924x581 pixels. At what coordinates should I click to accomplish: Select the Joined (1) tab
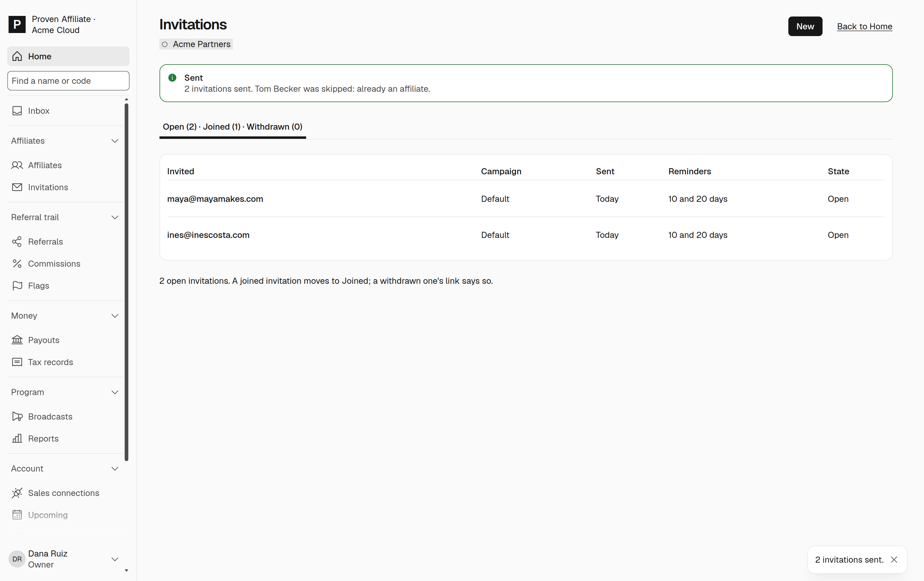(222, 127)
